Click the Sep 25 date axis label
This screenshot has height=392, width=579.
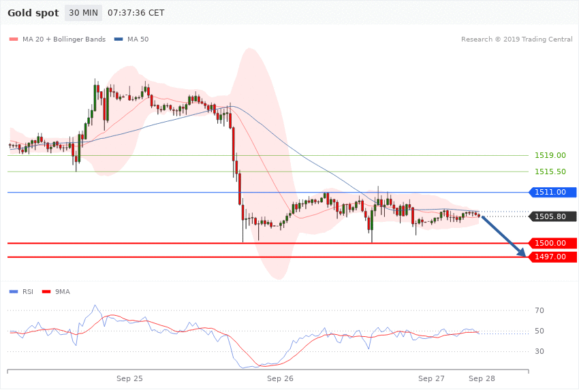[129, 378]
